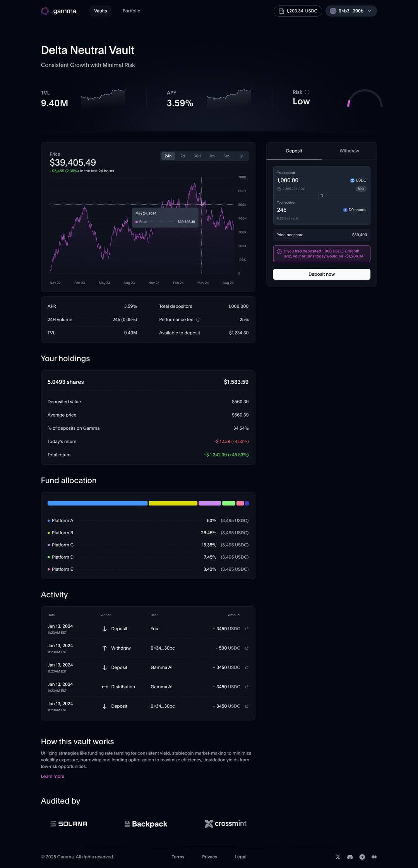Open the Medium icon in footer
Viewport: 418px width, 868px height.
(374, 857)
